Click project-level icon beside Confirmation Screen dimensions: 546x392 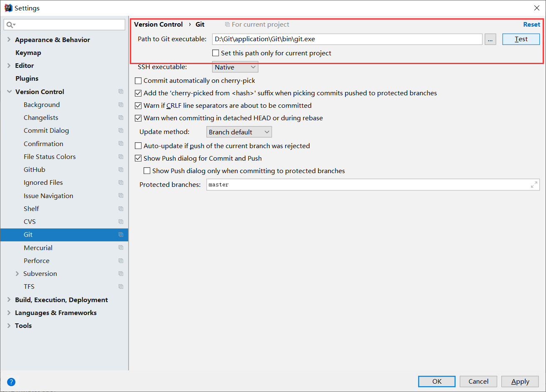click(x=121, y=144)
